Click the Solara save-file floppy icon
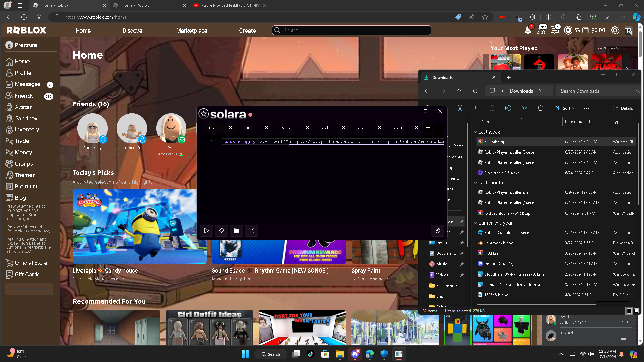Screen dimensions: 644x362 coord(252,231)
